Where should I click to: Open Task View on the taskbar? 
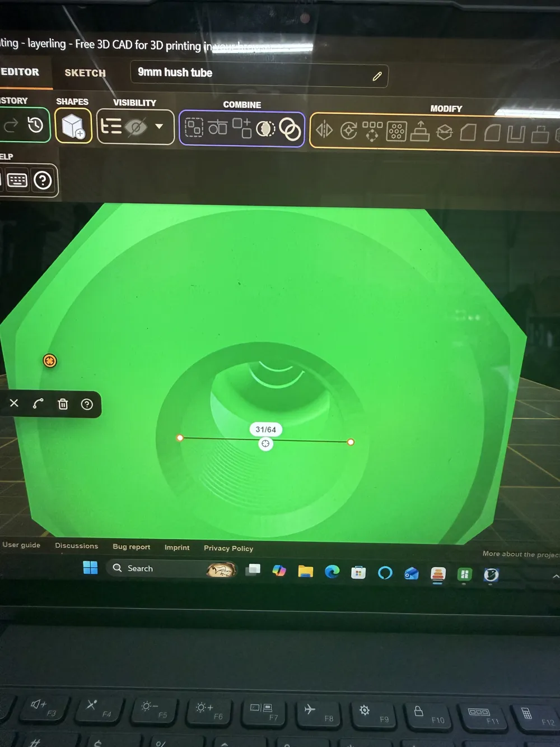pyautogui.click(x=253, y=570)
